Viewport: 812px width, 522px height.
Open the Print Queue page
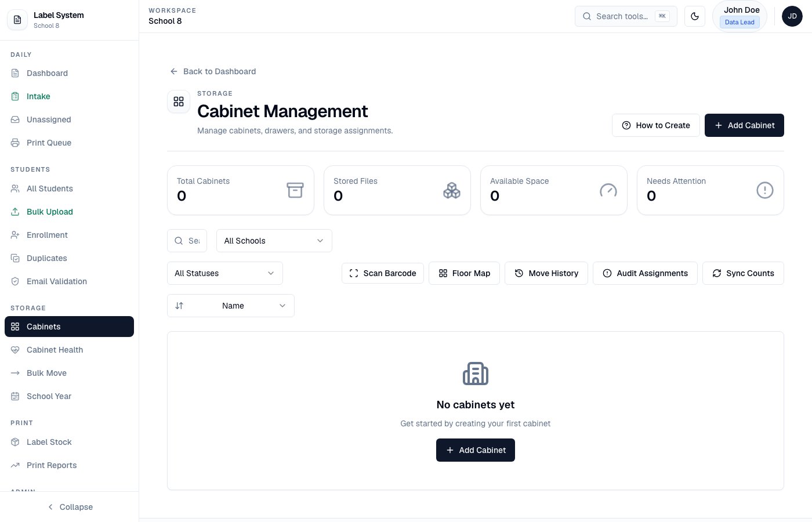tap(69, 143)
